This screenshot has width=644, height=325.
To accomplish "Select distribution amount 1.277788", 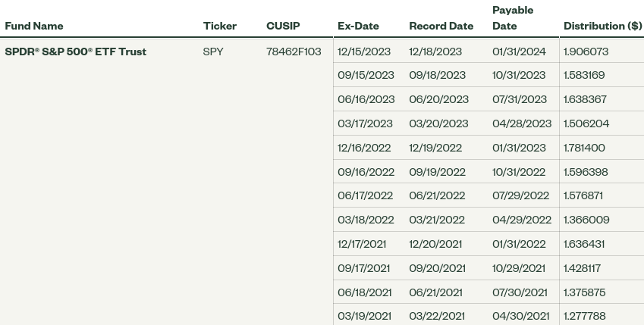I will tap(585, 316).
